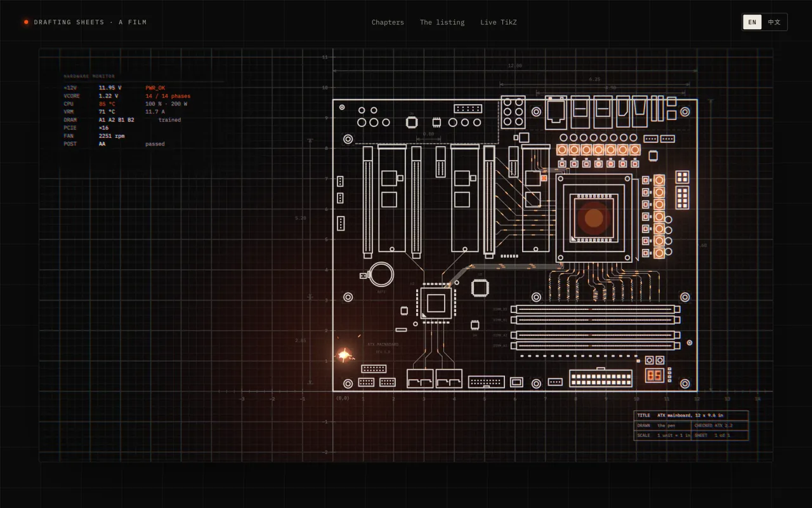Click the fan speed 2251 rpm
Image resolution: width=812 pixels, height=508 pixels.
click(112, 136)
